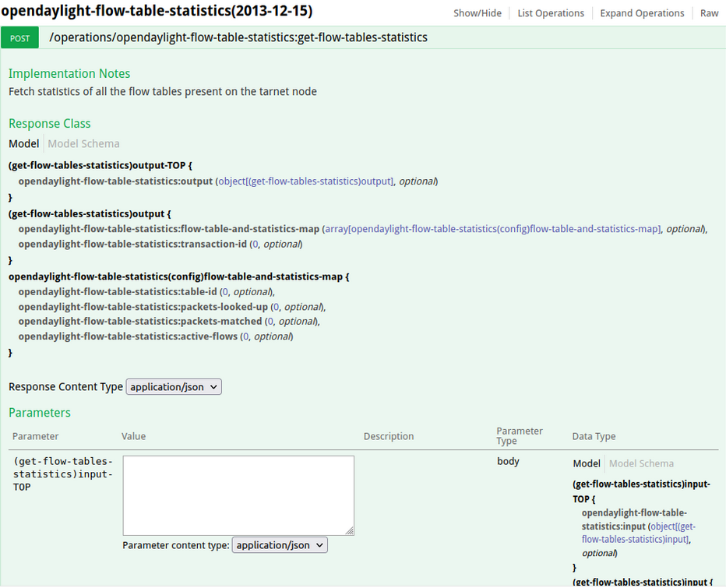Click the Show/Hide link

478,13
